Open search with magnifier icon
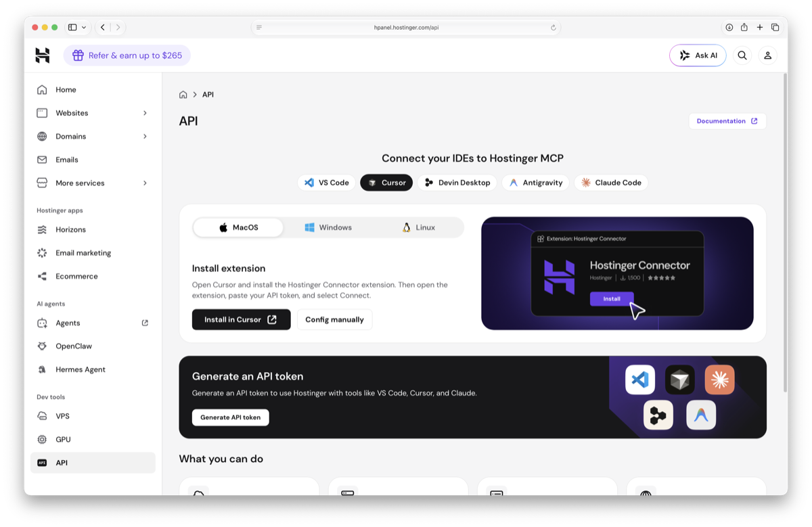Screen dimensions: 812x527 click(742, 55)
